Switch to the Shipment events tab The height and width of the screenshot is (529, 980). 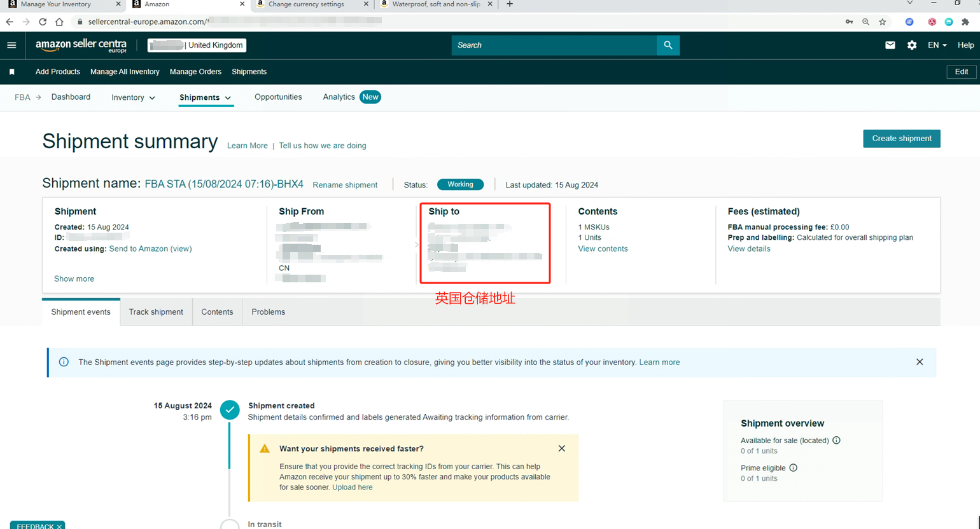[x=81, y=312]
